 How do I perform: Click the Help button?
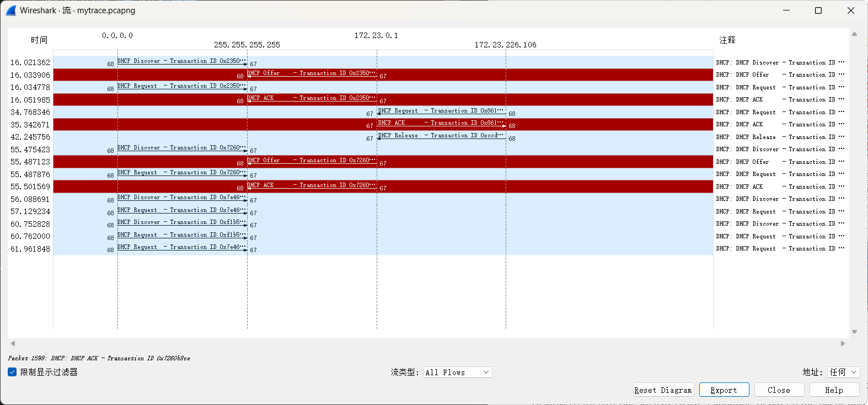click(x=834, y=390)
